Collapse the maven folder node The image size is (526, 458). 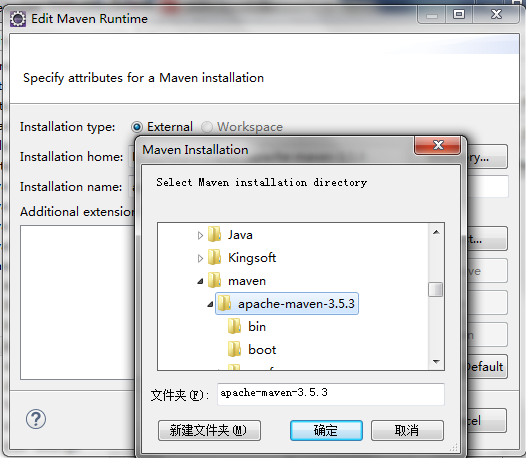point(200,281)
